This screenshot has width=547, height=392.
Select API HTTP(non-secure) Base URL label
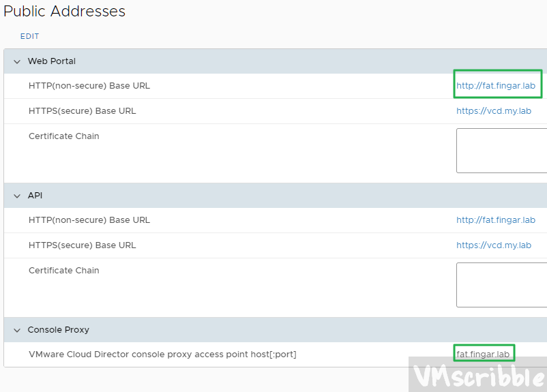pyautogui.click(x=89, y=220)
